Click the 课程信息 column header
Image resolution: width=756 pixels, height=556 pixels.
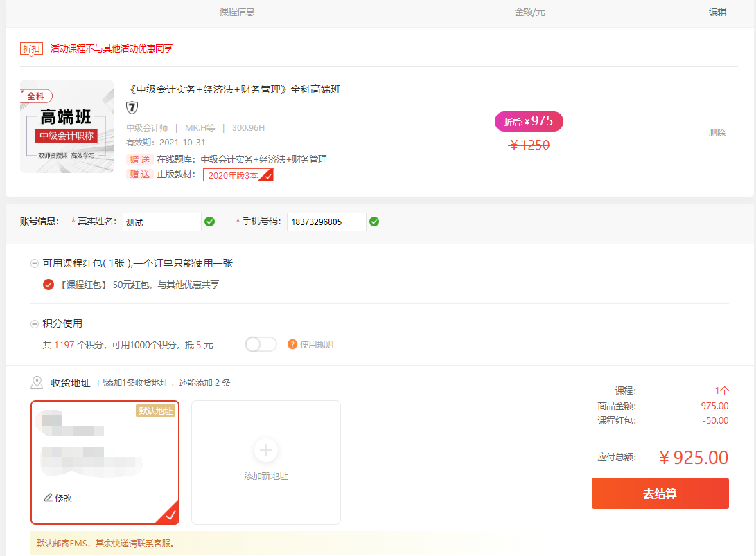click(237, 12)
